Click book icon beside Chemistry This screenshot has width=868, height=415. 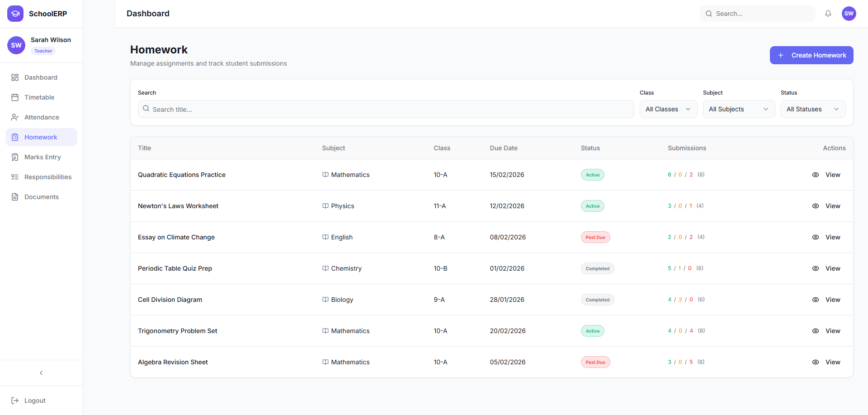[x=325, y=268]
